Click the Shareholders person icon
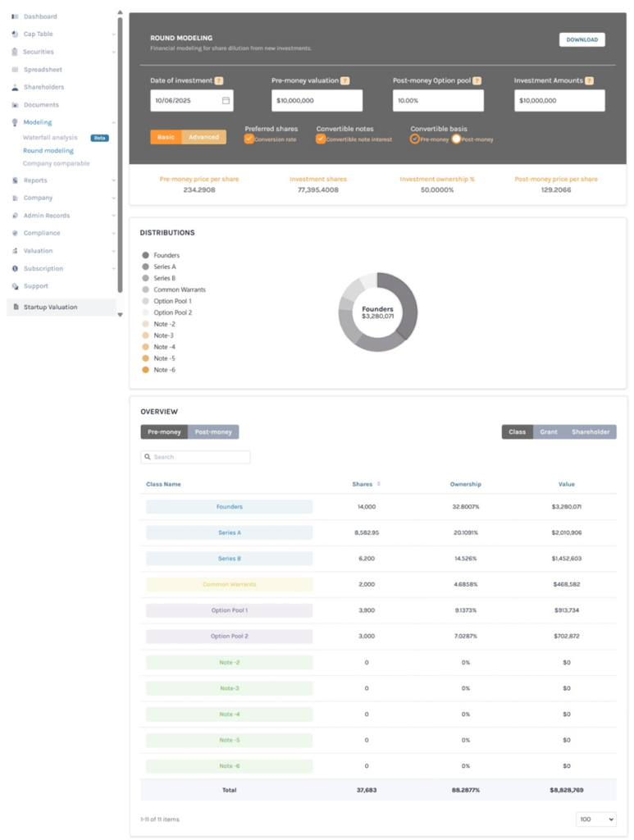 pyautogui.click(x=15, y=87)
